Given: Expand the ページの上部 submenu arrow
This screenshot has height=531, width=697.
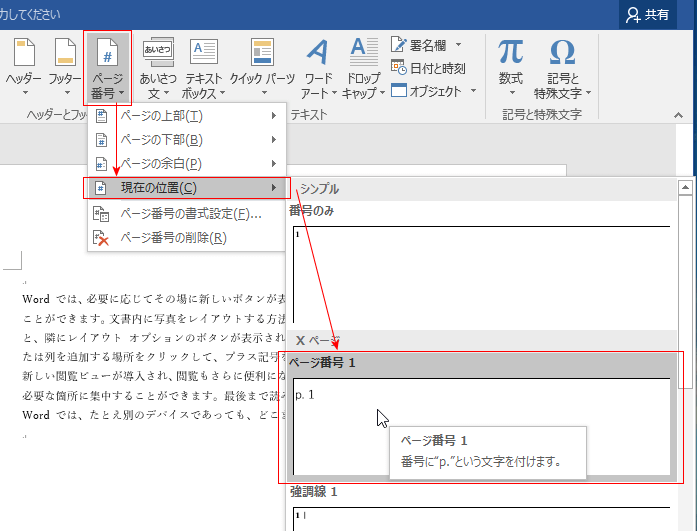Looking at the screenshot, I should [x=274, y=116].
